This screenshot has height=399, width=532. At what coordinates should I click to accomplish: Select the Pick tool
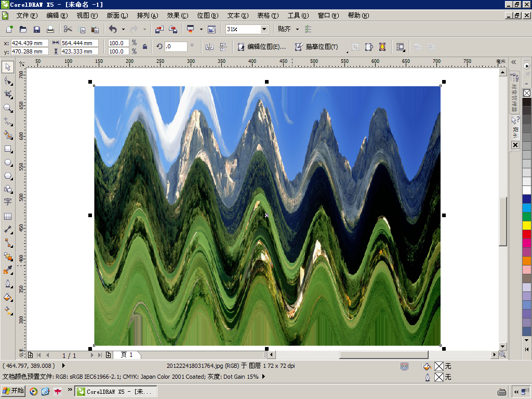[x=8, y=67]
